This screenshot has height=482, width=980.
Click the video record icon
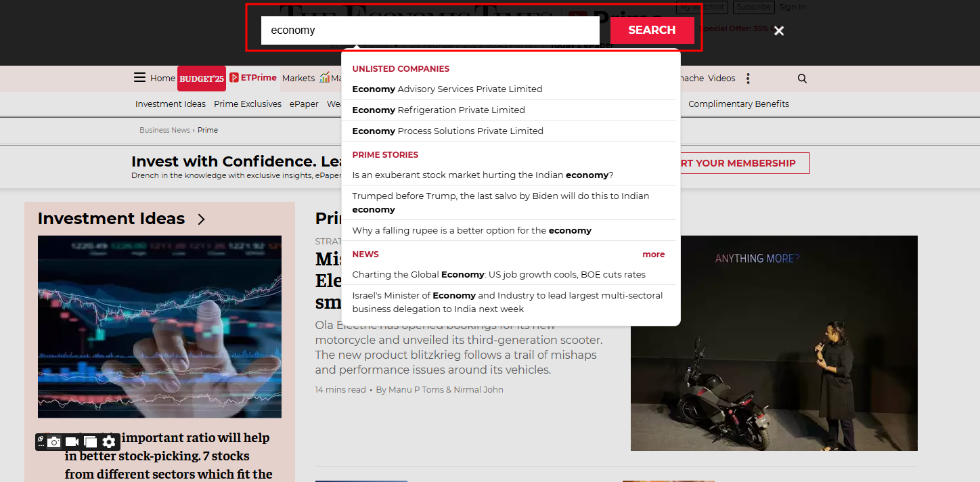coord(72,442)
